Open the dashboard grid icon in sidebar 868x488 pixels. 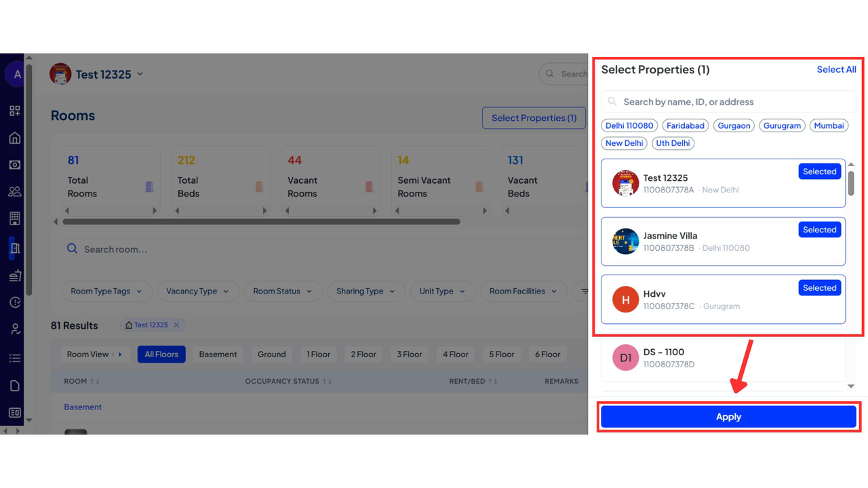tap(14, 110)
